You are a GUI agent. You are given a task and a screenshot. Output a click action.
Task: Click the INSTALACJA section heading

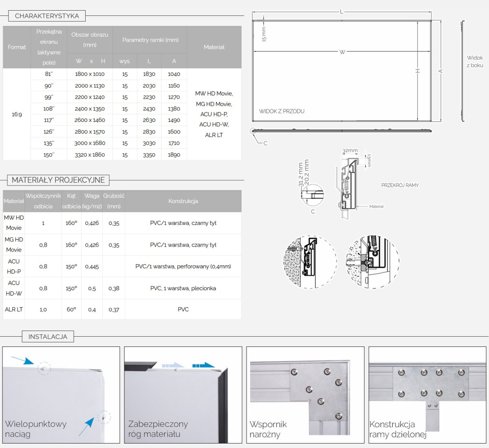48,337
